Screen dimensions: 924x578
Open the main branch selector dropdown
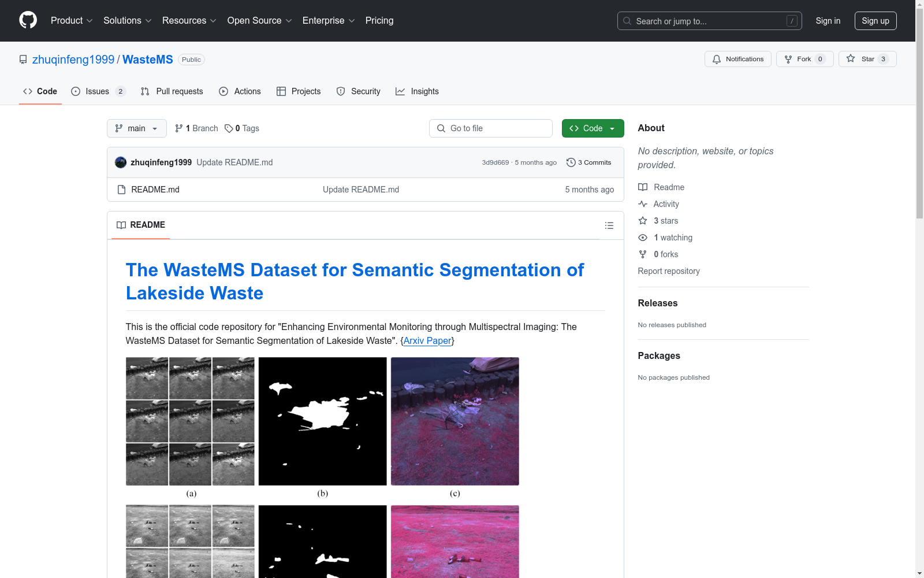tap(137, 128)
